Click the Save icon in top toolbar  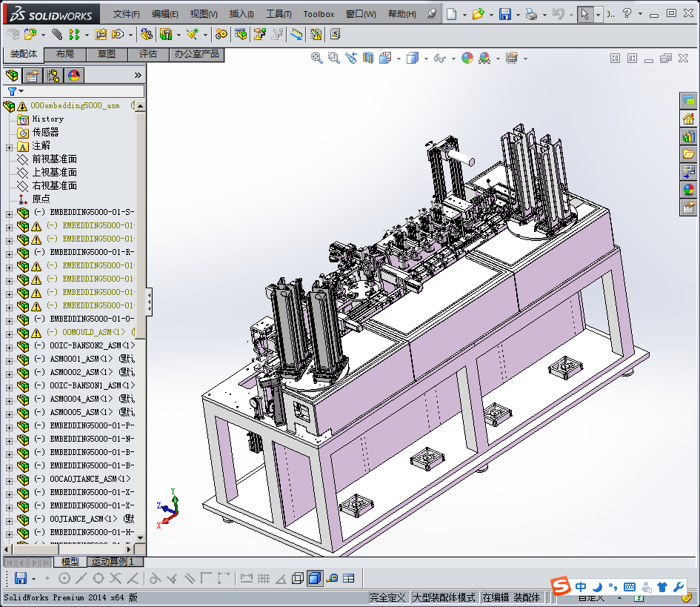(504, 14)
